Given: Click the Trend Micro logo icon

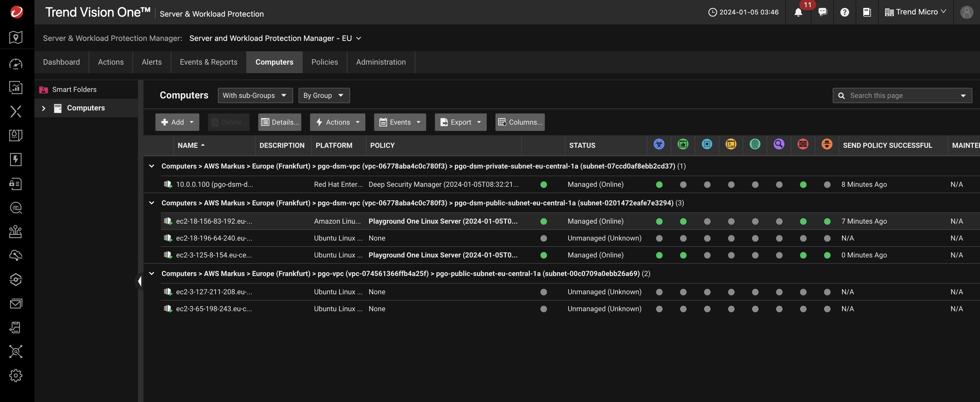Looking at the screenshot, I should tap(16, 12).
